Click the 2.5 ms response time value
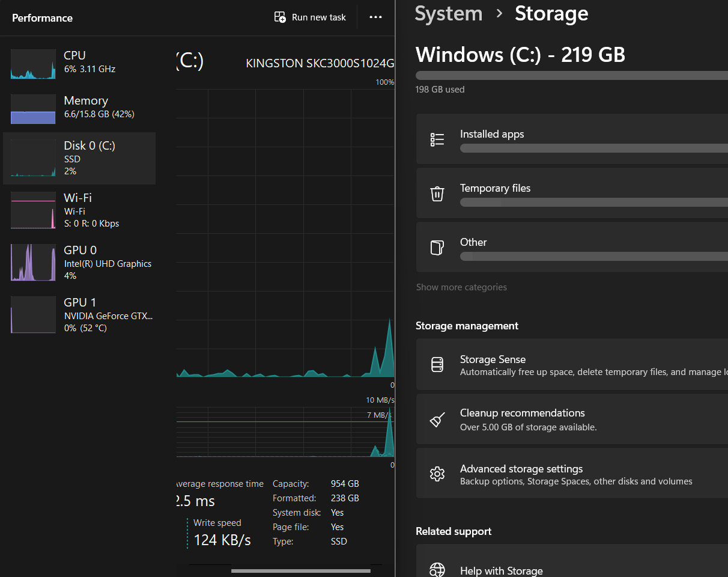Viewport: 728px width, 577px height. 195,501
